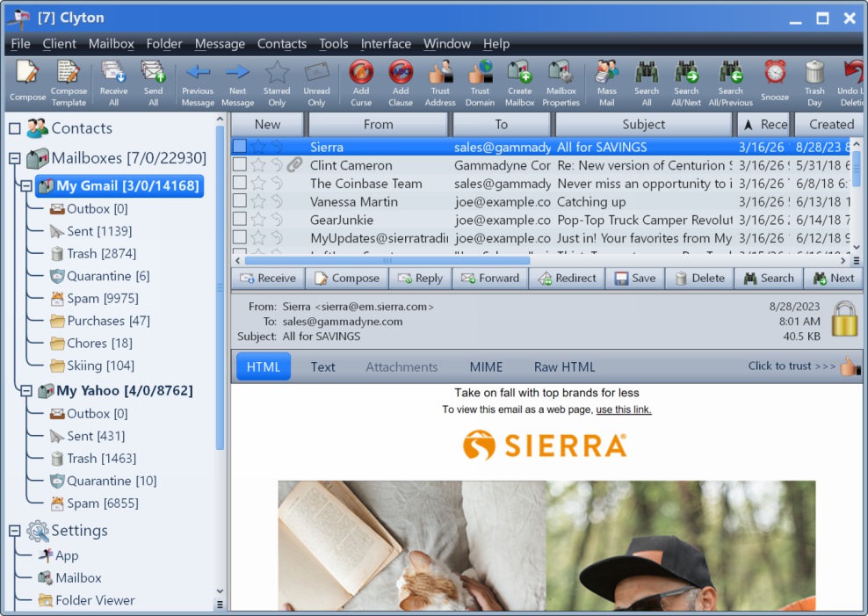Click the Reply button

pyautogui.click(x=421, y=279)
